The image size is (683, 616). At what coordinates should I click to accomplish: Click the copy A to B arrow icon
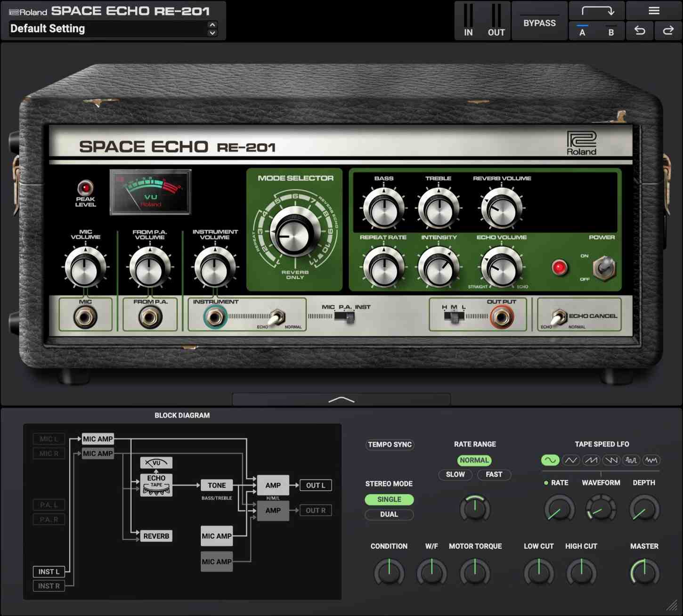pos(597,11)
